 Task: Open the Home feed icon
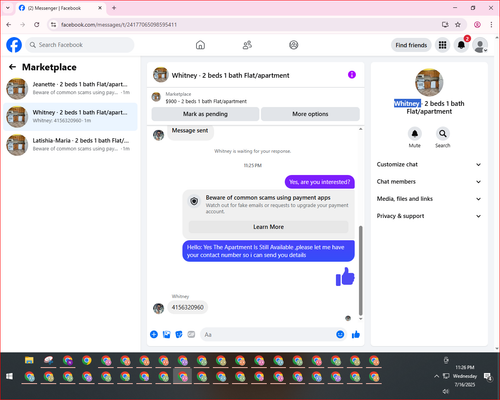point(200,45)
